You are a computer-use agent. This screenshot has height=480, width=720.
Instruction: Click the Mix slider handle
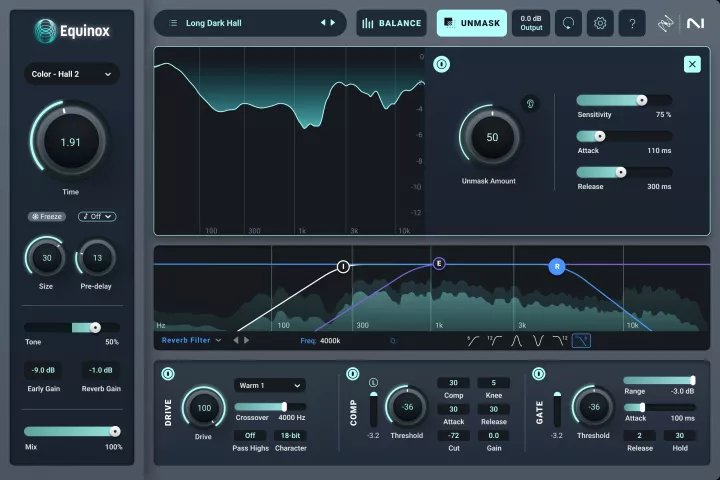coord(115,431)
